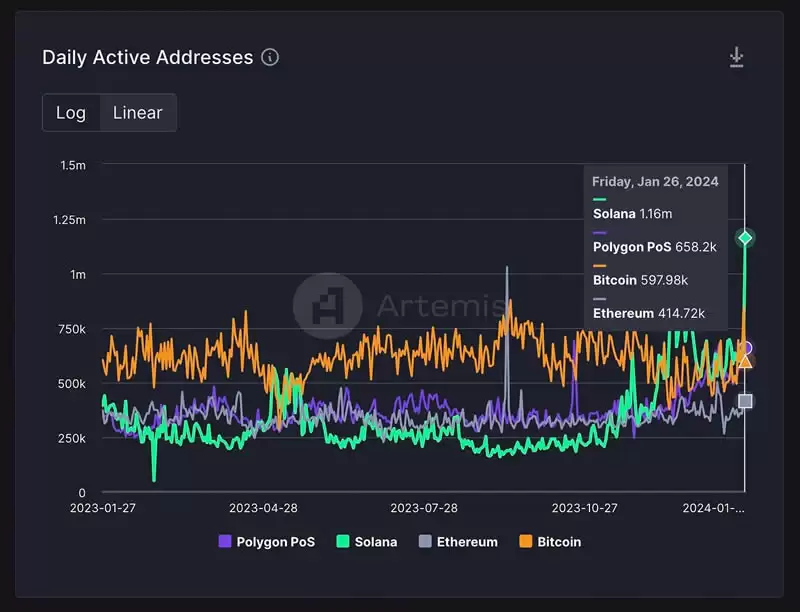The height and width of the screenshot is (612, 800).
Task: Toggle Solana series in legend
Action: 367,542
